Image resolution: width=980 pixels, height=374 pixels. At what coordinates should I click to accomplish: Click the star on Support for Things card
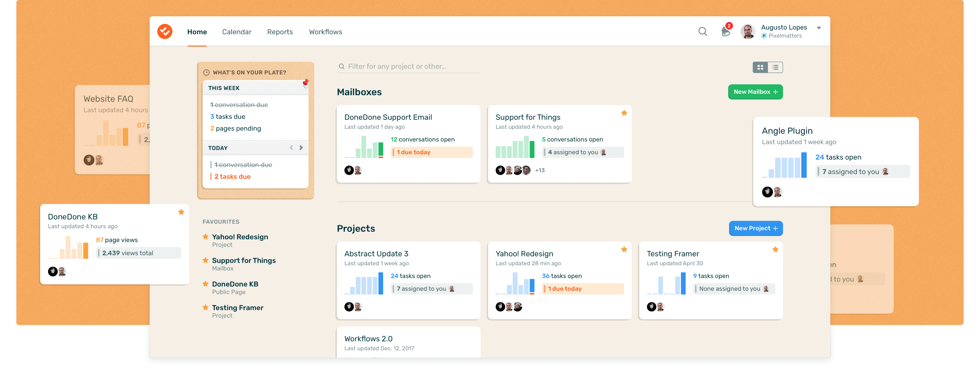pyautogui.click(x=624, y=113)
